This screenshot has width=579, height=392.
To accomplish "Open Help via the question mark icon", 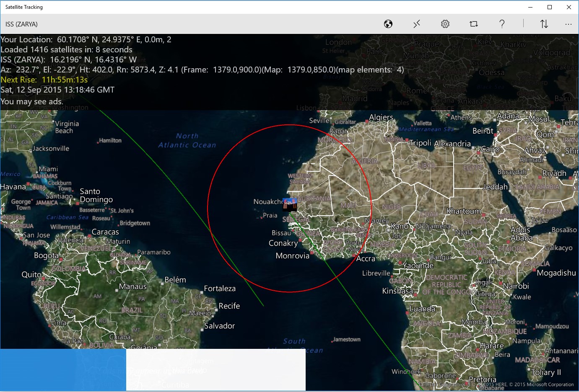I will (x=502, y=24).
